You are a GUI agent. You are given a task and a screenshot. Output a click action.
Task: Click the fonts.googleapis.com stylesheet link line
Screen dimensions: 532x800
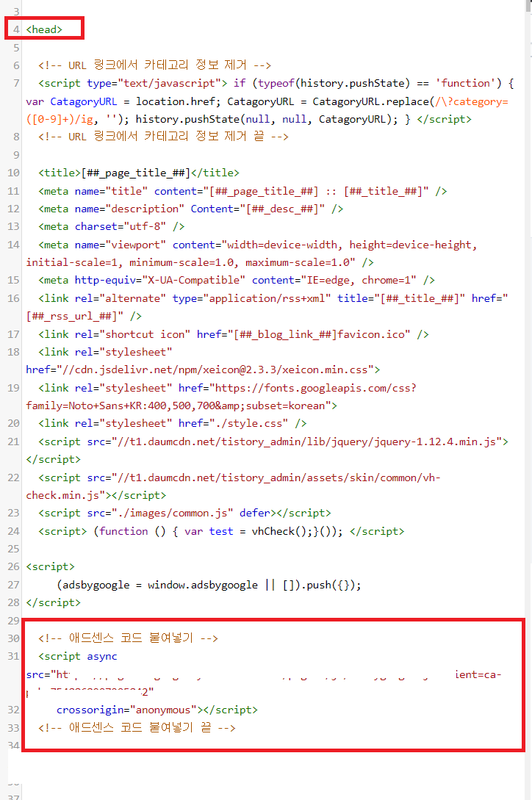coord(227,389)
